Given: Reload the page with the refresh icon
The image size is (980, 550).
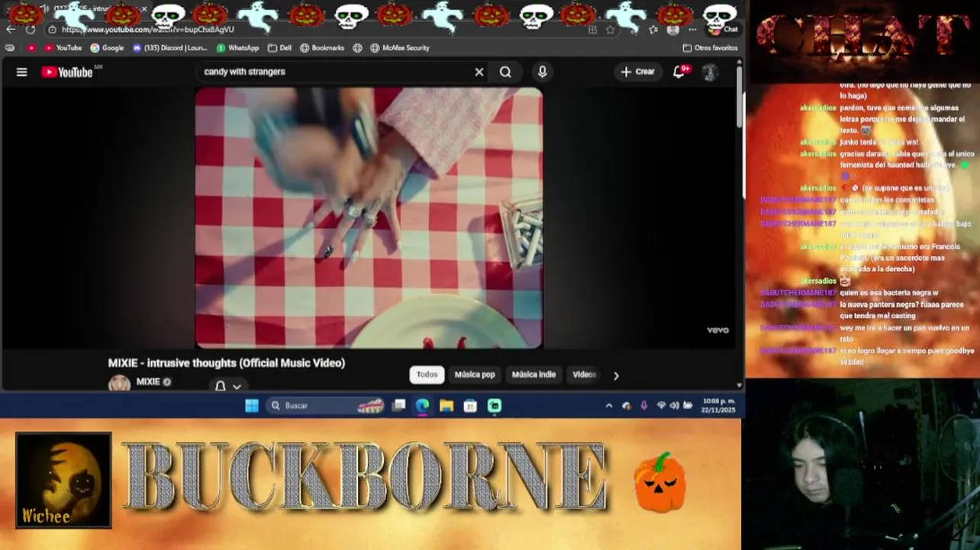Looking at the screenshot, I should pyautogui.click(x=31, y=29).
